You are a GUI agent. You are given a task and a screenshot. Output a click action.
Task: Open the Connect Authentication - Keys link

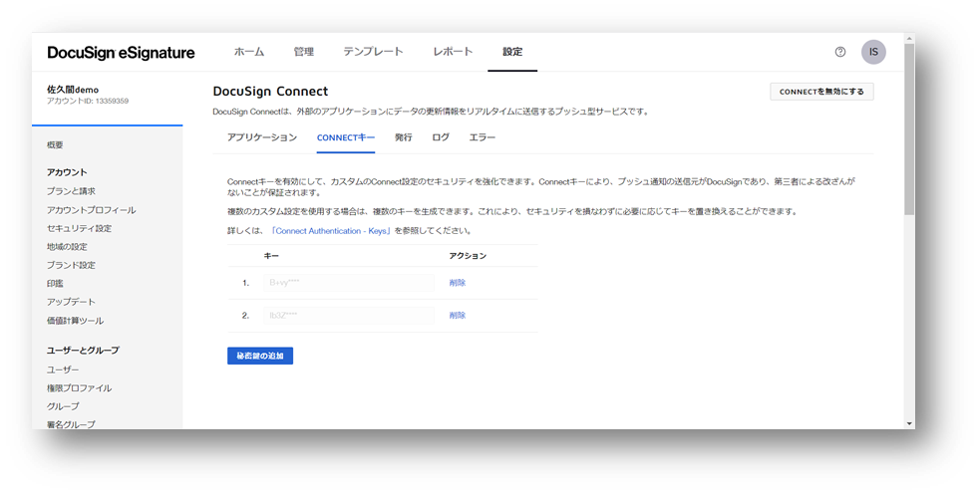click(x=331, y=231)
